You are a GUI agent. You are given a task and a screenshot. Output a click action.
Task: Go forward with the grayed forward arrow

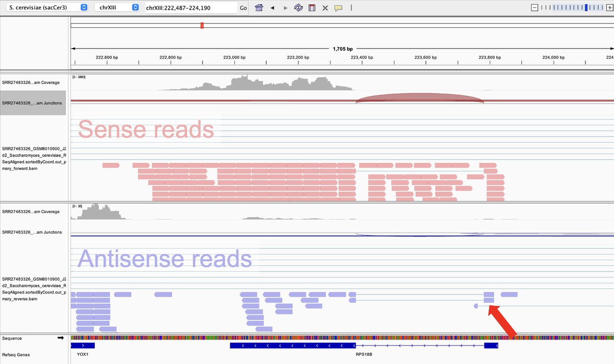pos(286,8)
